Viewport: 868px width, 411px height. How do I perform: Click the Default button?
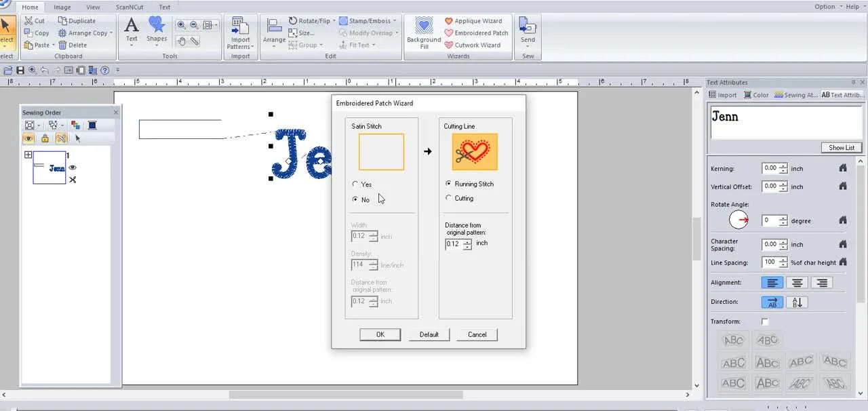(429, 334)
